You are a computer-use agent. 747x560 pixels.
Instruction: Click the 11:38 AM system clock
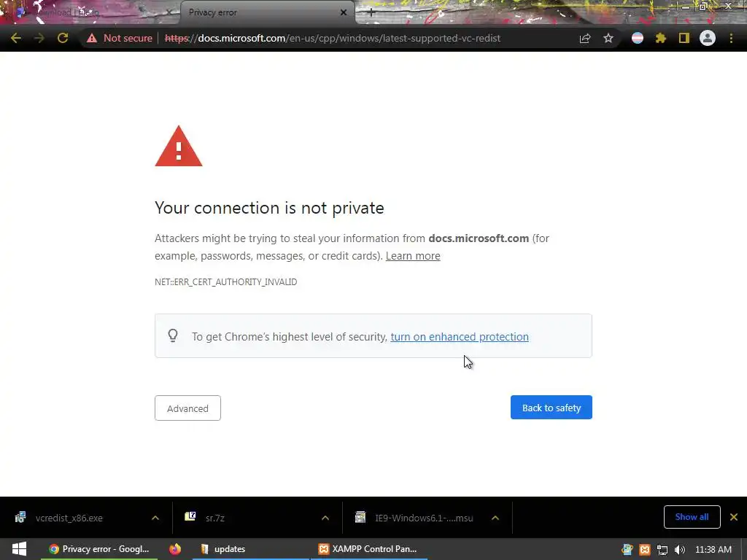713,550
